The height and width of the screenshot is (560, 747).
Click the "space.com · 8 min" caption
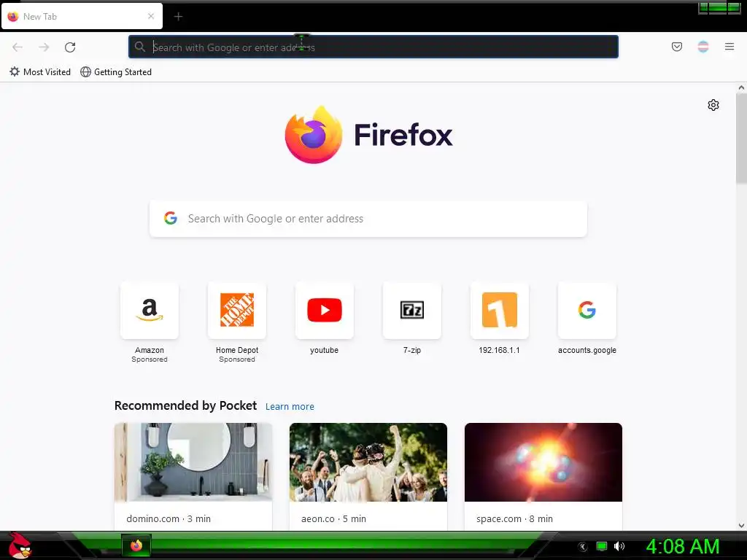tap(514, 518)
